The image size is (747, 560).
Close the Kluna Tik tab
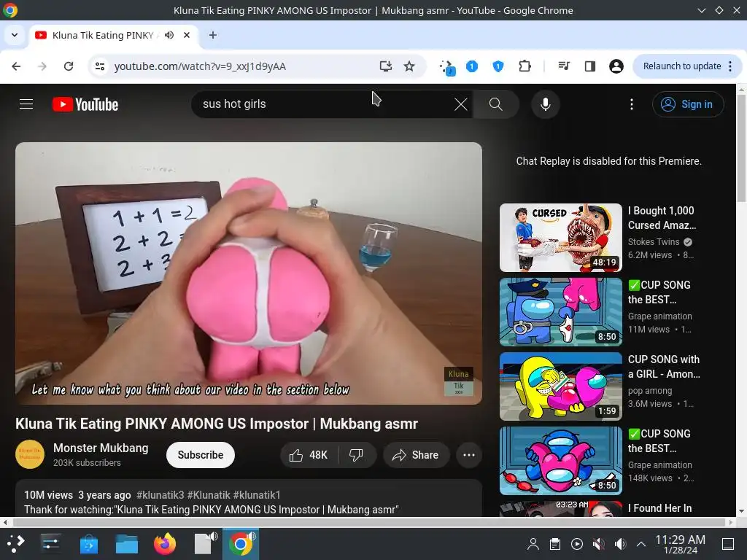click(187, 35)
